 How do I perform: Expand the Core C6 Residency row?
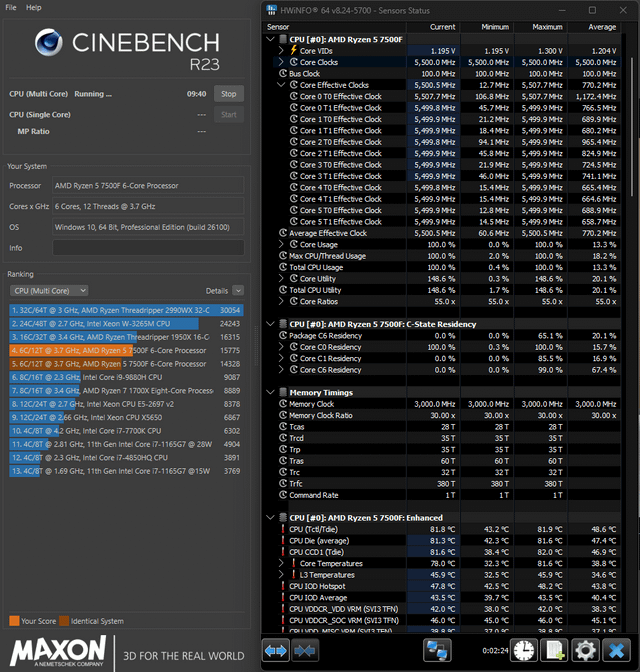pos(281,369)
